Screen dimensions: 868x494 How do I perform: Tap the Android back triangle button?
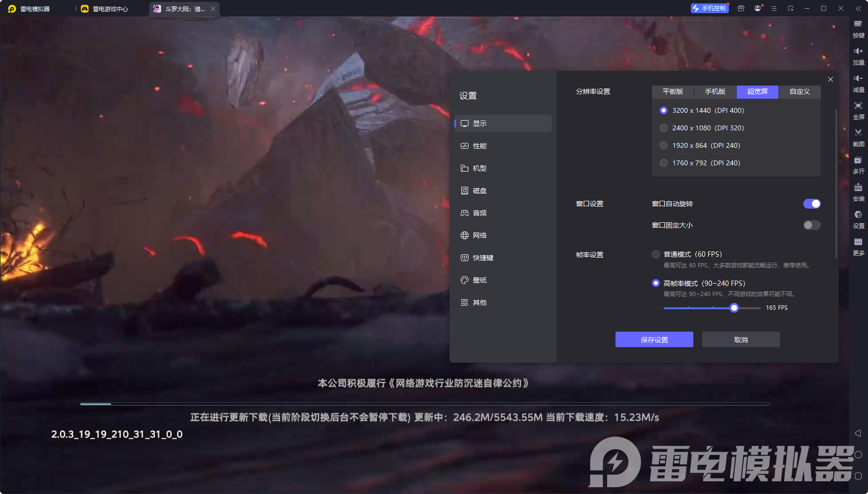(x=858, y=433)
